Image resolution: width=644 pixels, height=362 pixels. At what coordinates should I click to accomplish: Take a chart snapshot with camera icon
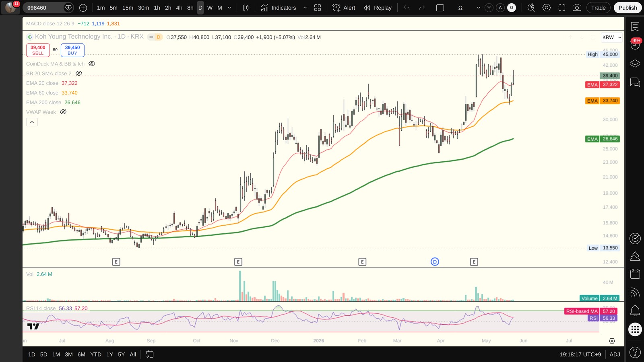[577, 8]
